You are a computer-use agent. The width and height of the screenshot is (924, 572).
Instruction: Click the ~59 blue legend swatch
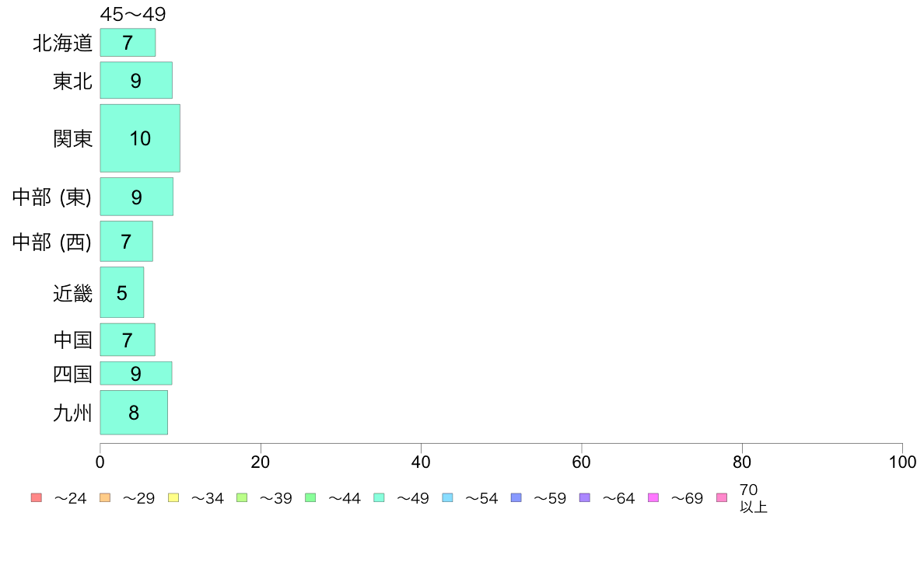(x=516, y=497)
